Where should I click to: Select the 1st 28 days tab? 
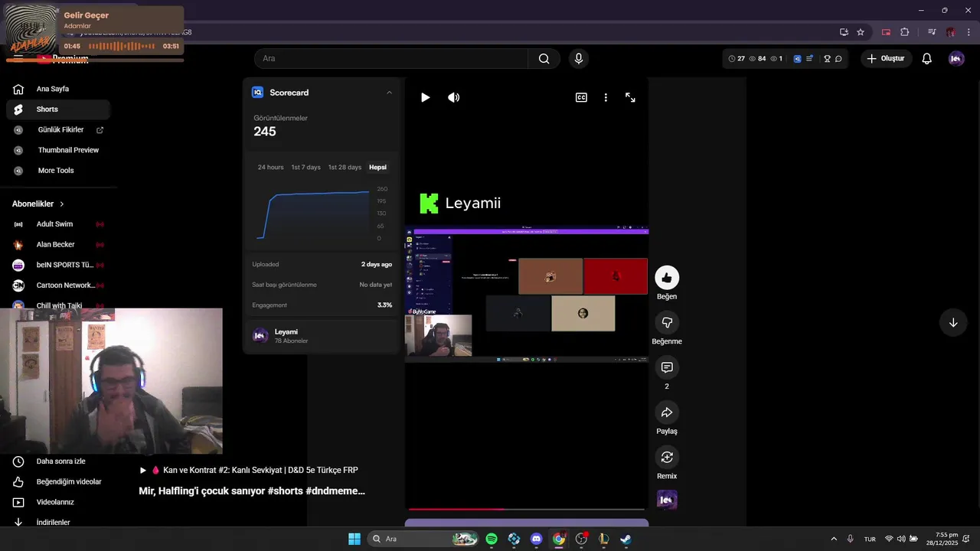pos(345,167)
